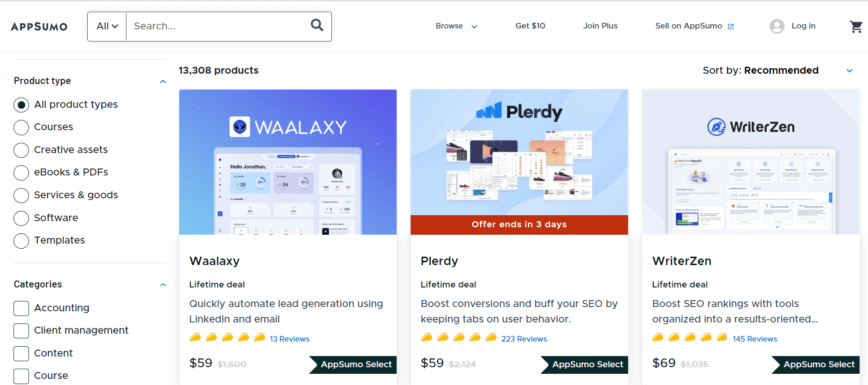Click the AppSumo Select badge on Plerdy
The width and height of the screenshot is (868, 385).
[x=585, y=364]
